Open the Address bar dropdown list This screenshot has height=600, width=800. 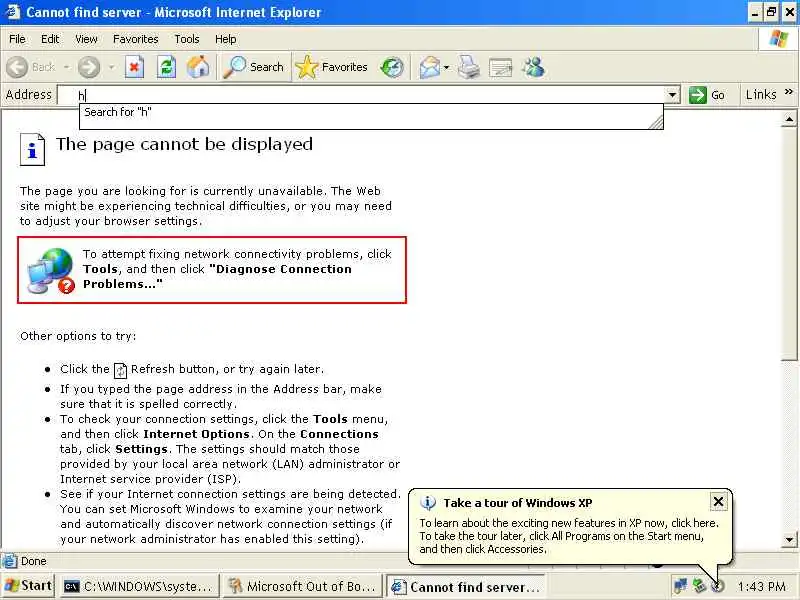click(x=672, y=95)
